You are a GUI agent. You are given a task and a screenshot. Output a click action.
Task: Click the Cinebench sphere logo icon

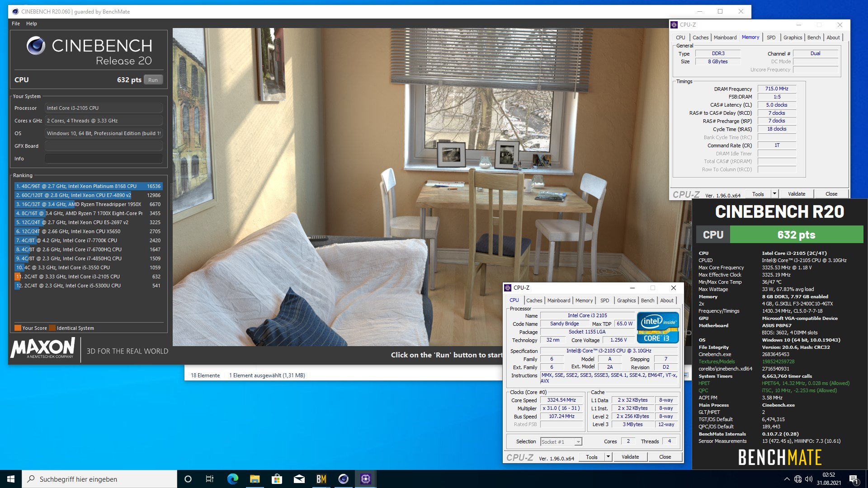(36, 46)
